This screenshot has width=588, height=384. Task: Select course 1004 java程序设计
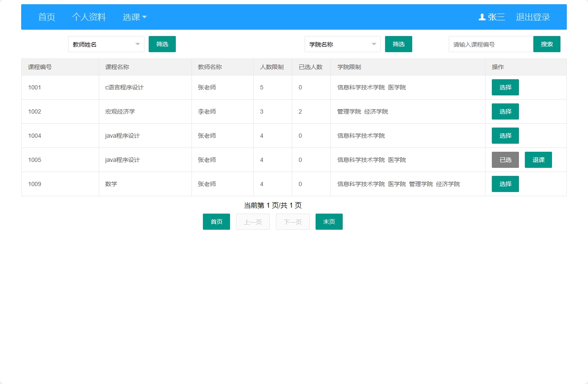tap(505, 136)
